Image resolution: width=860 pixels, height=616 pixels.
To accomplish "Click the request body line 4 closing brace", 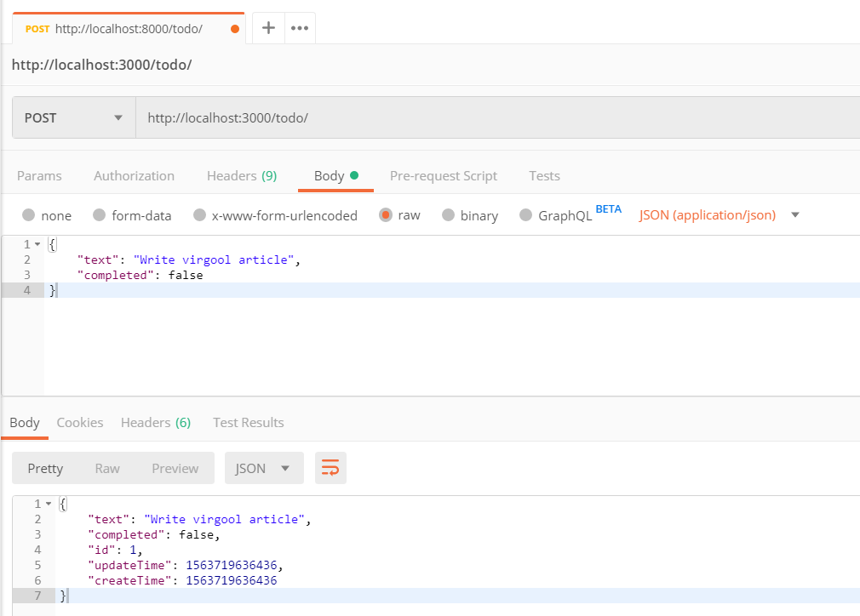I will [53, 290].
